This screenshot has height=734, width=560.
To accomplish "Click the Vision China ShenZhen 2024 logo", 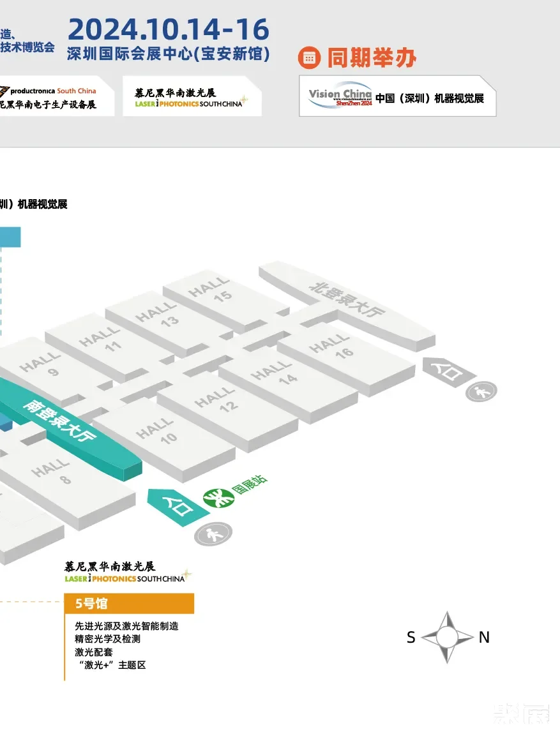I will (340, 98).
